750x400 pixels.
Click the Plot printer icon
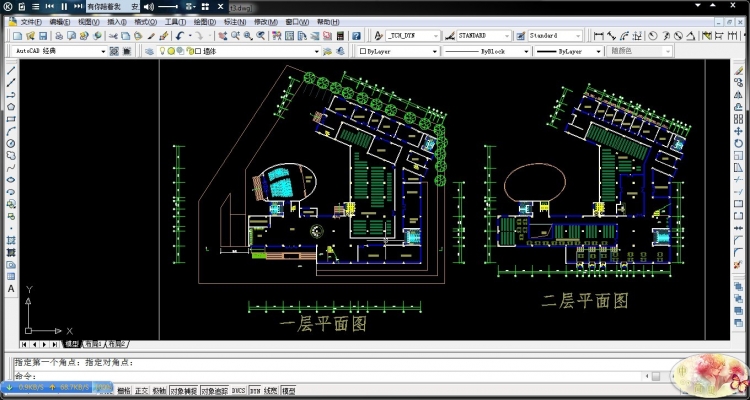pos(59,36)
